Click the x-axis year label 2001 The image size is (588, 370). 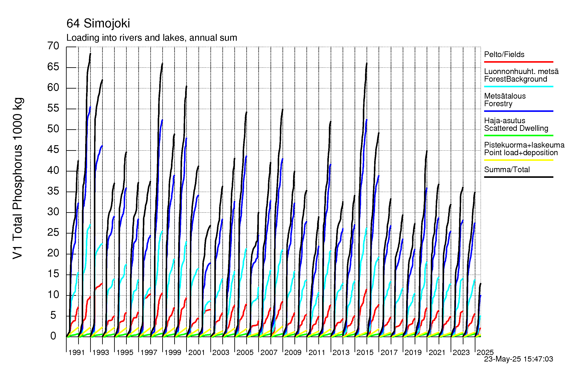point(197,353)
